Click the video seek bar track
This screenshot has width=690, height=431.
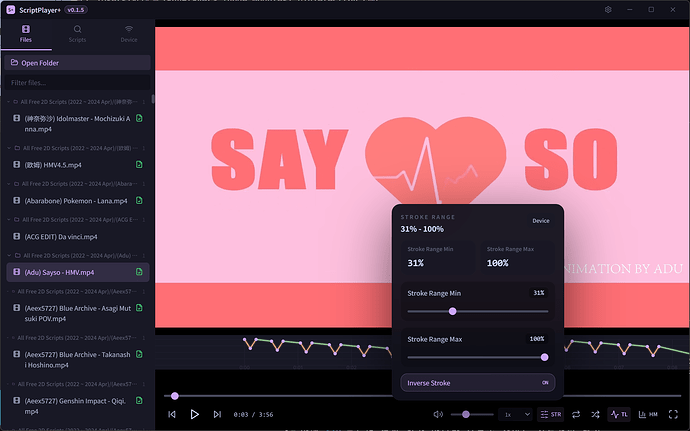[x=422, y=396]
